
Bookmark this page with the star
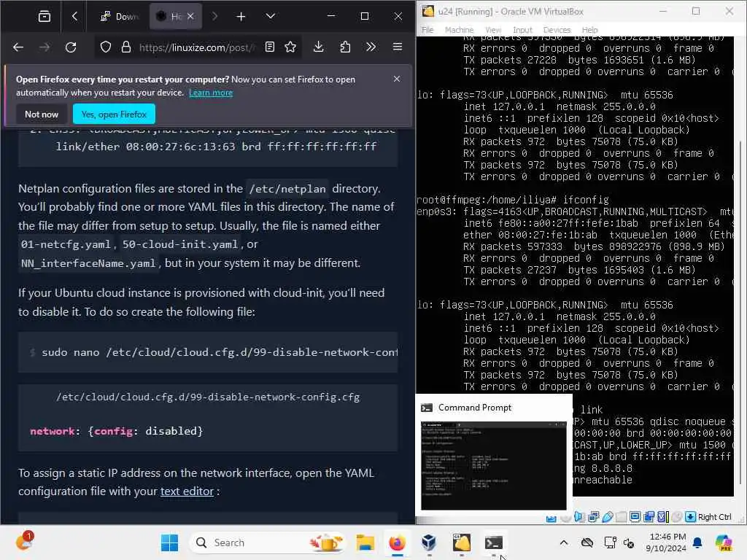tap(290, 47)
